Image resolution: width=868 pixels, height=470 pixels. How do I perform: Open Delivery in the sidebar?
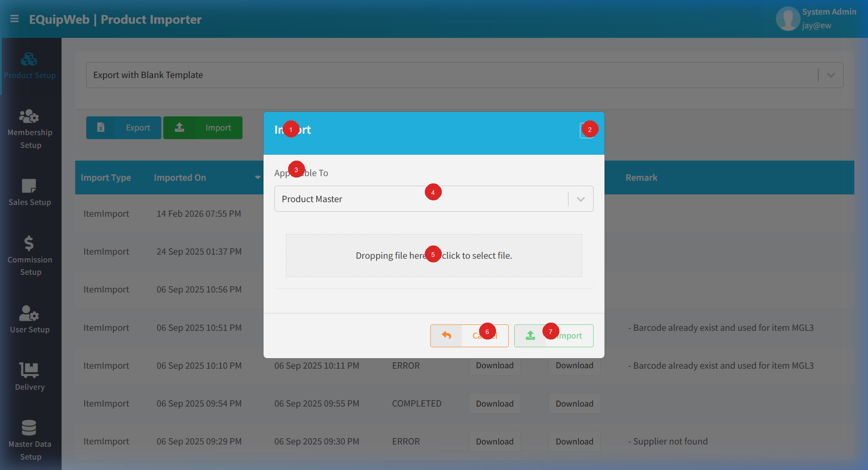(x=30, y=376)
